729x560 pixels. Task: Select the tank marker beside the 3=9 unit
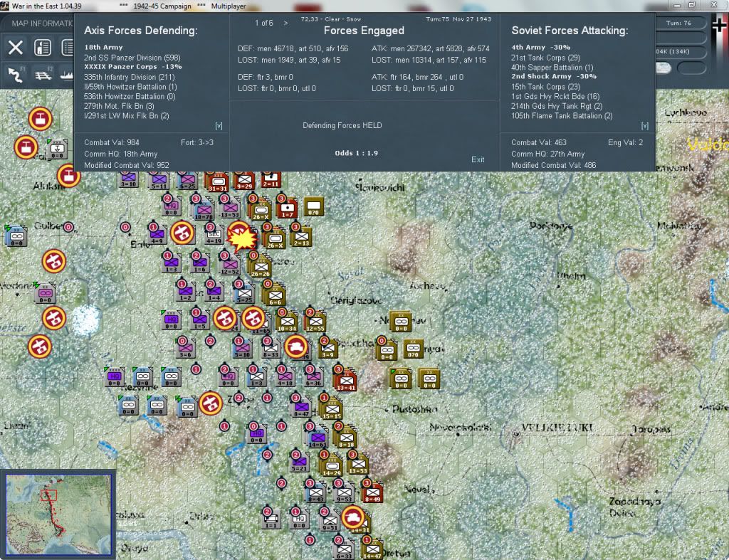(x=296, y=347)
